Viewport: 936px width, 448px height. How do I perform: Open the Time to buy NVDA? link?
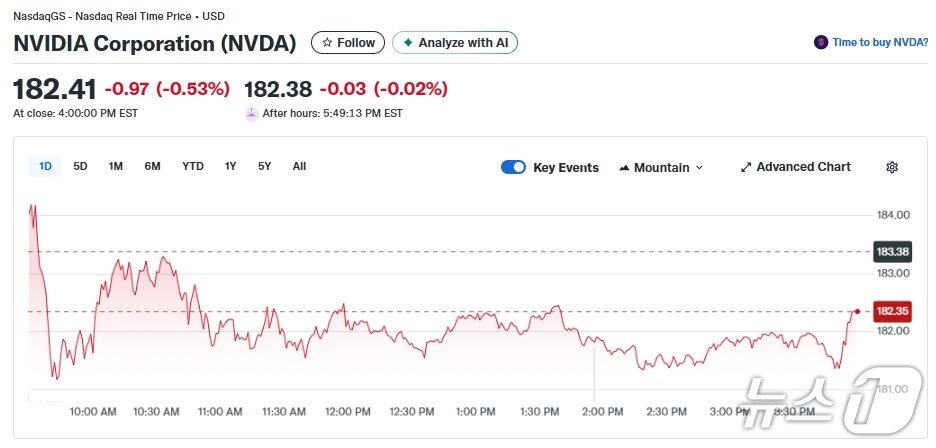[879, 43]
